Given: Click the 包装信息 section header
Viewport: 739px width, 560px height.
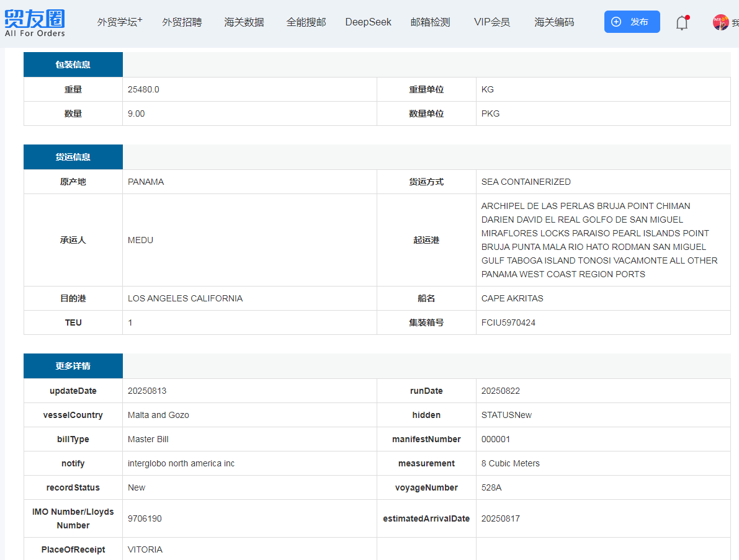Looking at the screenshot, I should [73, 64].
